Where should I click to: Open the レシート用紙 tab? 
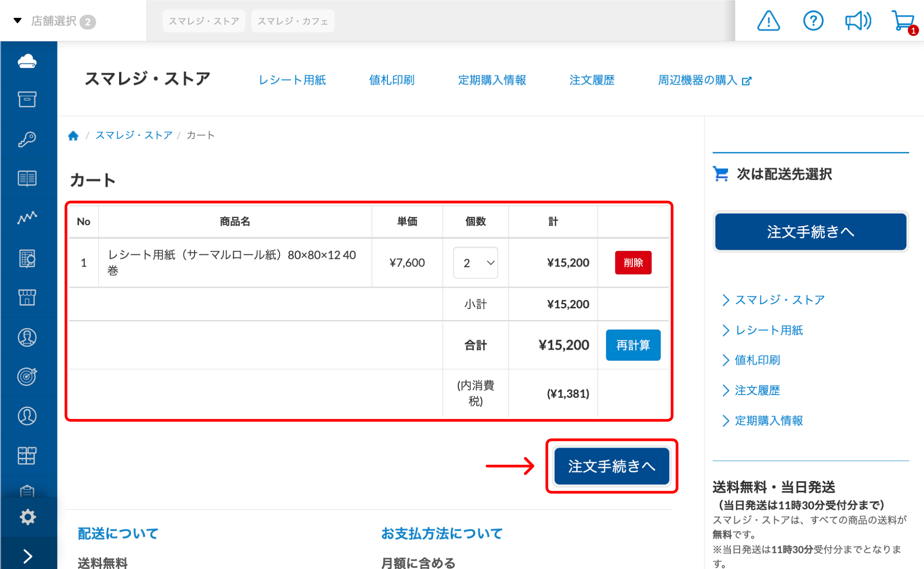[x=292, y=80]
